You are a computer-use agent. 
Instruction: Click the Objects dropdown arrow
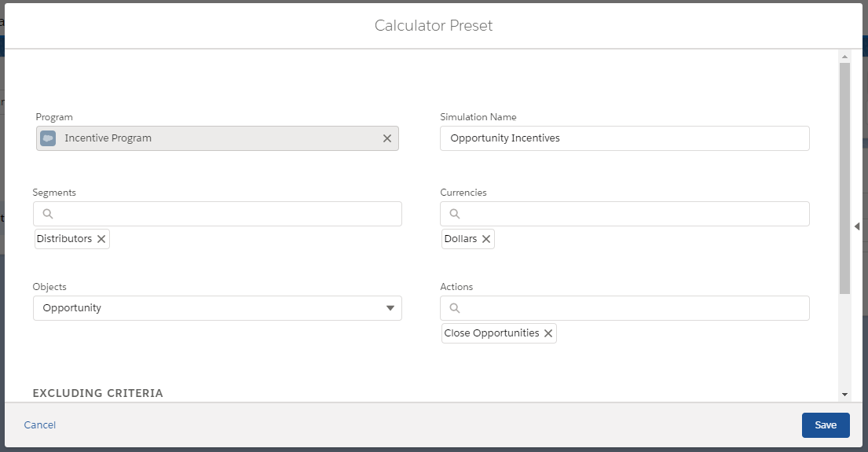coord(390,308)
